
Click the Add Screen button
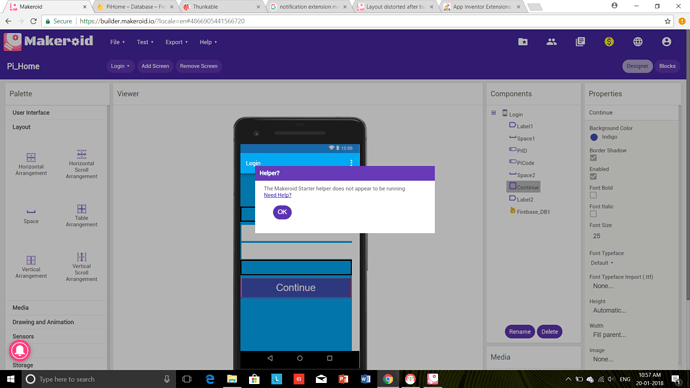point(155,66)
